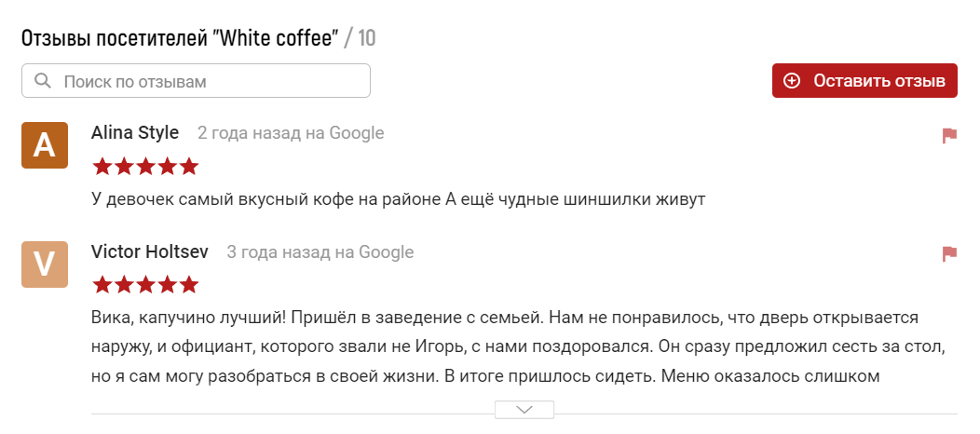
Task: Click "3 года назад на Google" source label
Action: coord(320,252)
